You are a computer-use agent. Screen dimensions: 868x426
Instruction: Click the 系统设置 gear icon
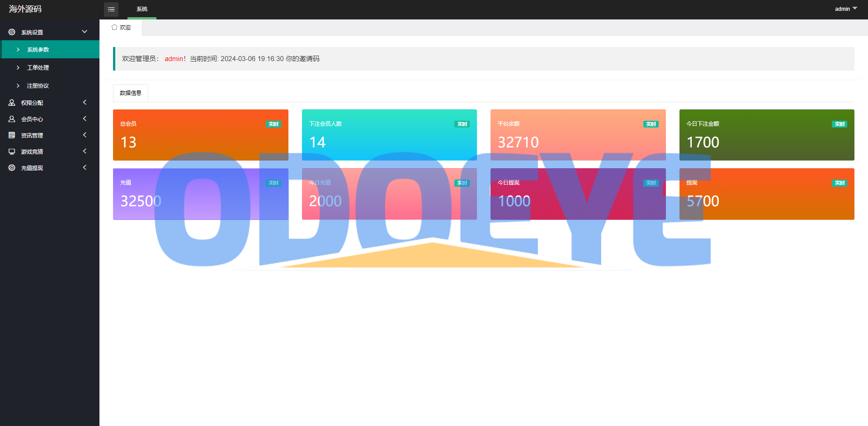tap(12, 32)
